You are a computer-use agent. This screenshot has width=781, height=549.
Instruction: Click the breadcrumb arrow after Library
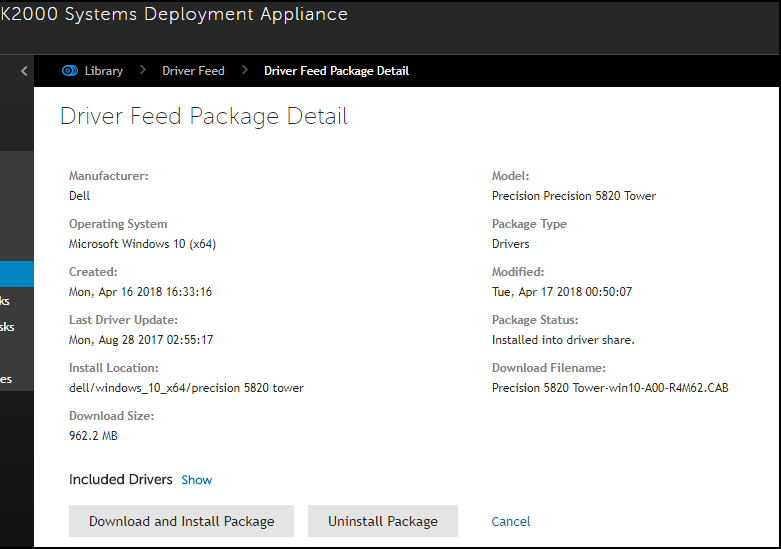click(x=142, y=71)
